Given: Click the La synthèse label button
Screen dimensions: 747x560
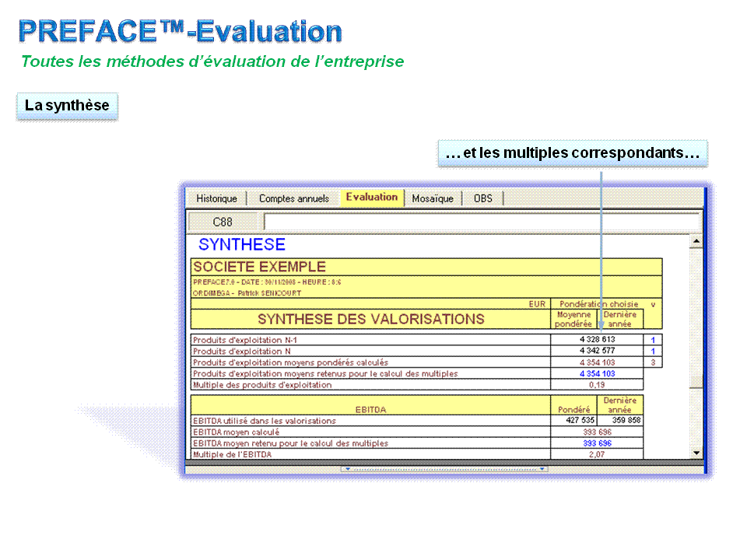Looking at the screenshot, I should point(67,105).
